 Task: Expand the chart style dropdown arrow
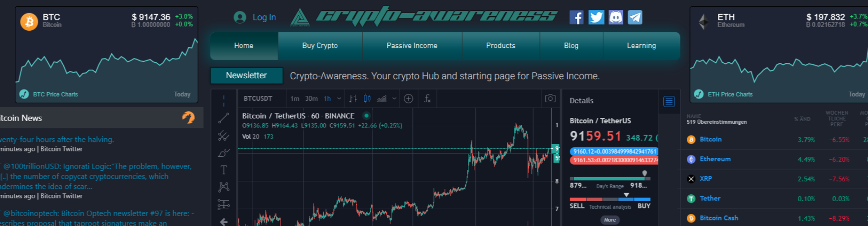[394, 99]
